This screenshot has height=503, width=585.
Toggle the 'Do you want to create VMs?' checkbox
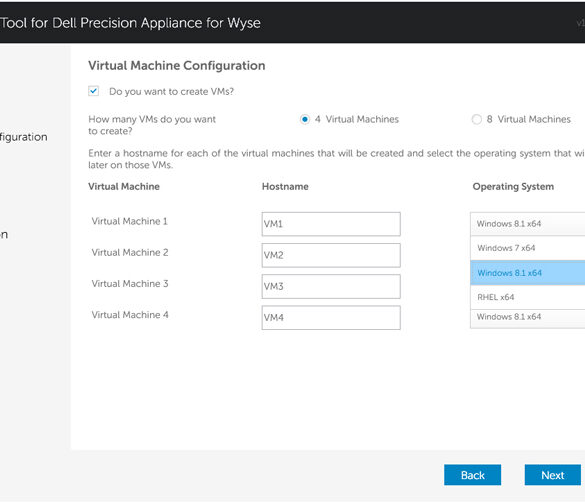click(x=93, y=91)
